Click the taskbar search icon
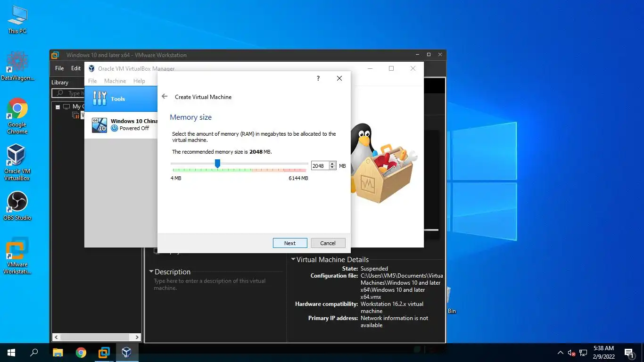 coord(34,353)
